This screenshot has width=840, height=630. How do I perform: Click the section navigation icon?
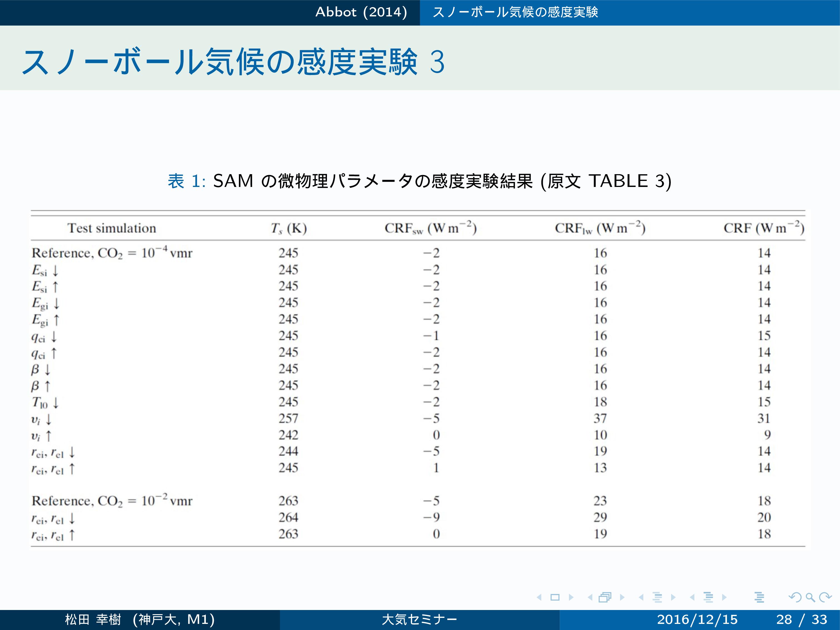coord(708,597)
